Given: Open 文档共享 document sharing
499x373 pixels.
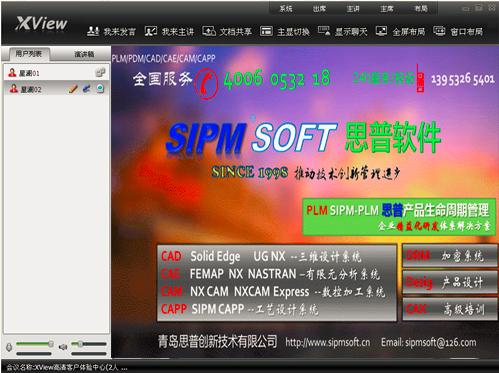Looking at the screenshot, I should [227, 31].
